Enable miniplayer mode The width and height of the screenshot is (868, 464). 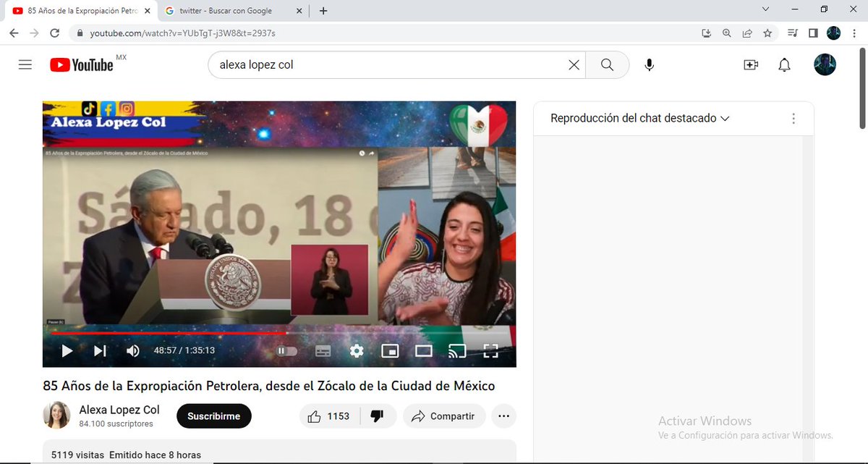(x=390, y=351)
